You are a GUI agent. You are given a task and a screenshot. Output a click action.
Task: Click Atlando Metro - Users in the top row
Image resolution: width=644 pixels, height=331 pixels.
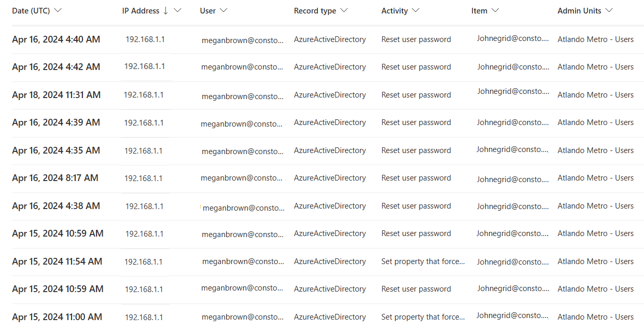pos(595,39)
